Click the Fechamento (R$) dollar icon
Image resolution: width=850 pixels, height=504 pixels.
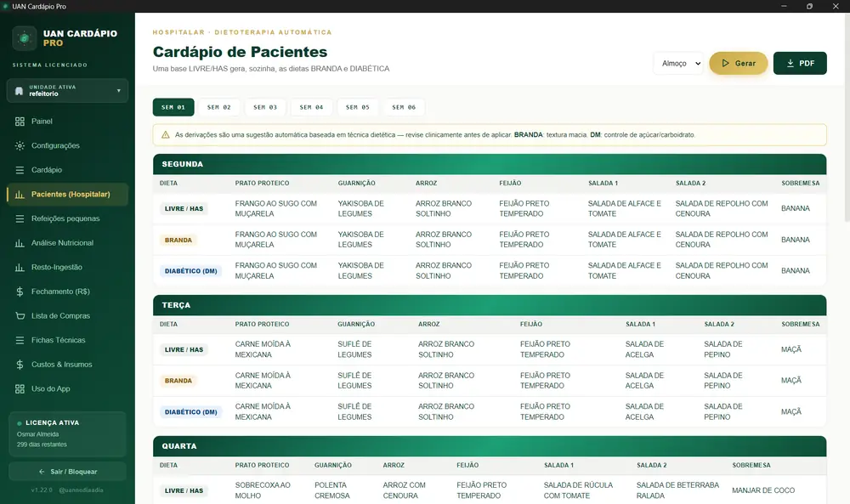(20, 292)
